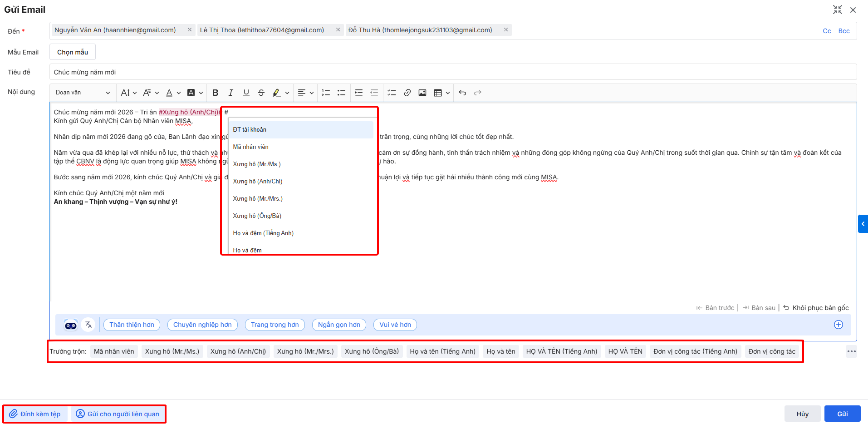Toggle underline formatting

click(246, 93)
